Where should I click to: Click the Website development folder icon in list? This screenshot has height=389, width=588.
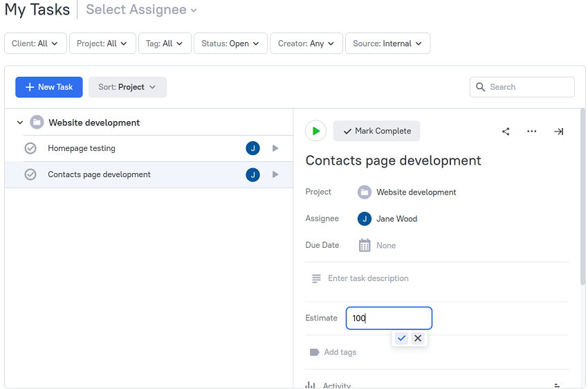[37, 123]
